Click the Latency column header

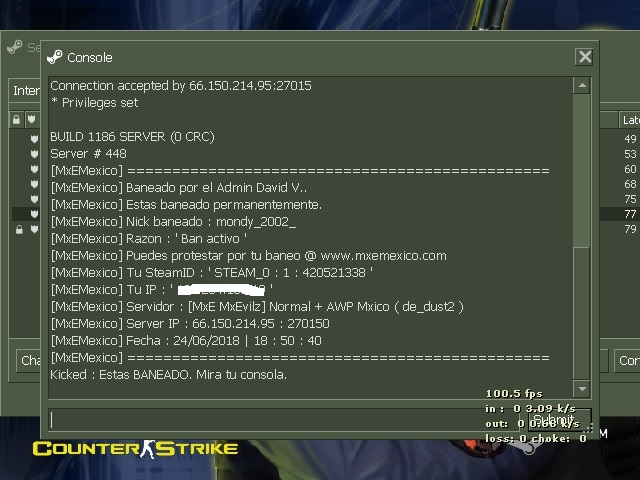[630, 120]
